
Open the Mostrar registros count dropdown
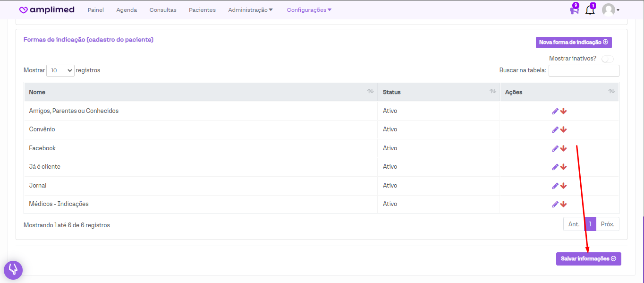[x=60, y=70]
